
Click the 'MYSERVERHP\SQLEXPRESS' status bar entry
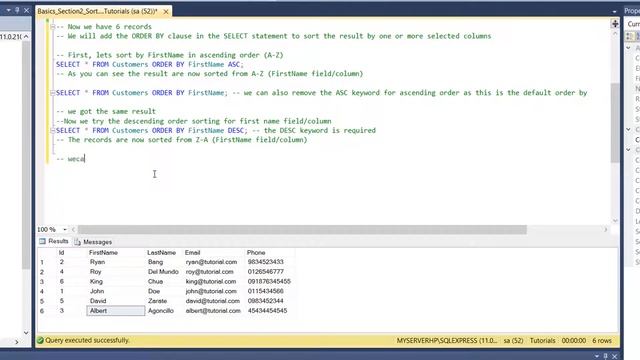point(447,340)
